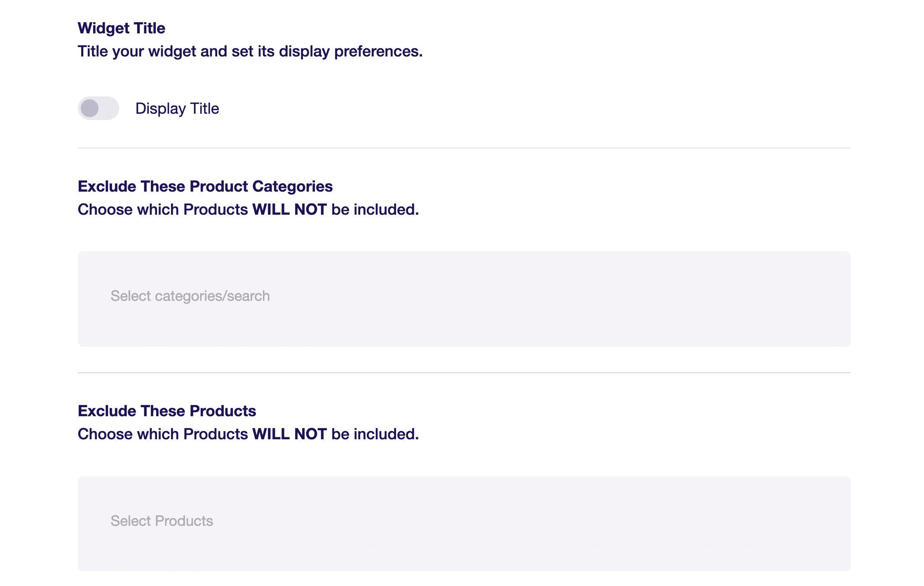Open the Select Products dropdown
The height and width of the screenshot is (586, 924).
pyautogui.click(x=464, y=523)
